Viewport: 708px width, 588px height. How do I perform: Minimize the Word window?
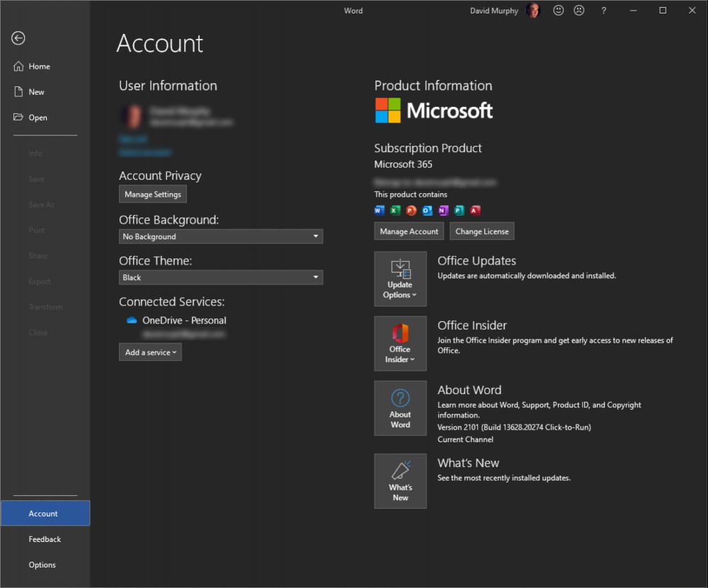[634, 11]
